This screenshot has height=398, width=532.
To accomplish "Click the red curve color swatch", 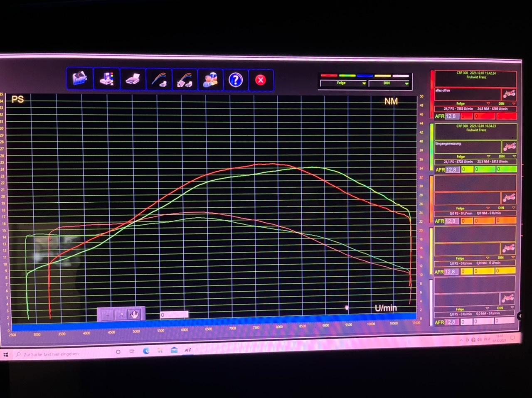I will (329, 76).
